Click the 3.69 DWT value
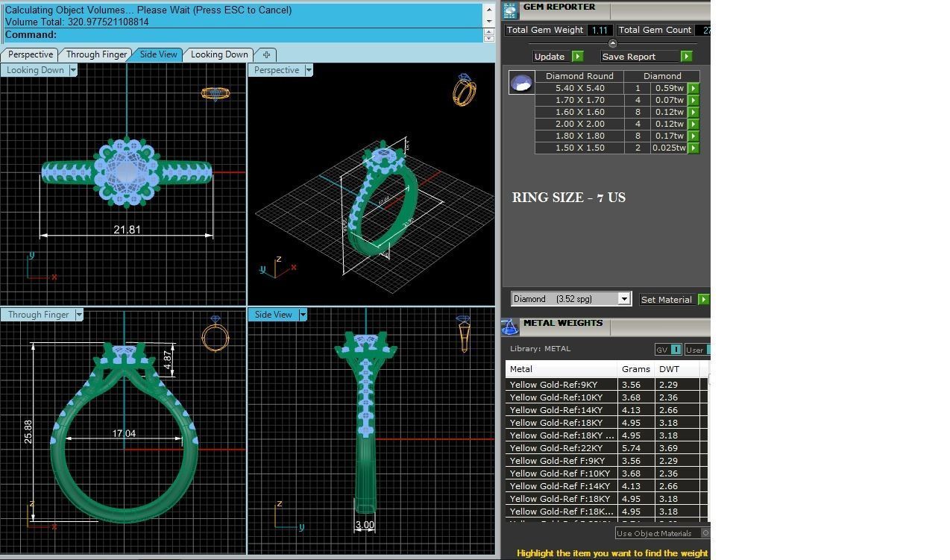 click(x=668, y=448)
